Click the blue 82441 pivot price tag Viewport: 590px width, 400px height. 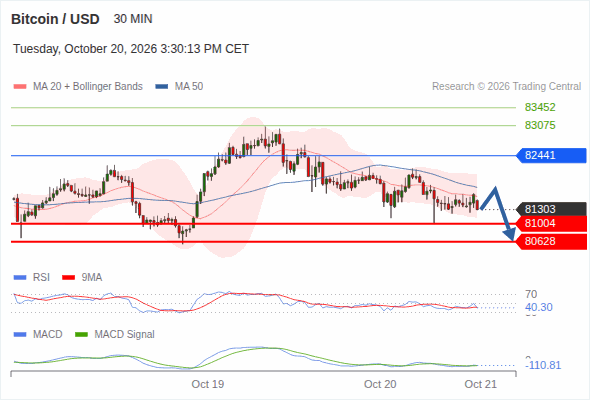(551, 155)
